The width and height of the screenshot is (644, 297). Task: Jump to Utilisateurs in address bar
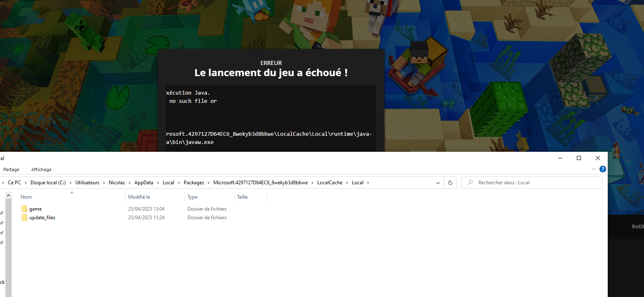tap(87, 183)
